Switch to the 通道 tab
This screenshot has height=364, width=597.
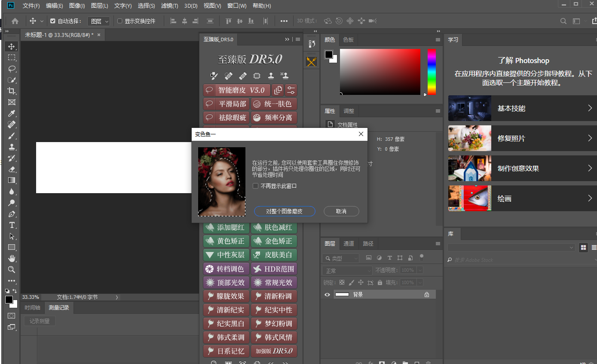pyautogui.click(x=349, y=243)
